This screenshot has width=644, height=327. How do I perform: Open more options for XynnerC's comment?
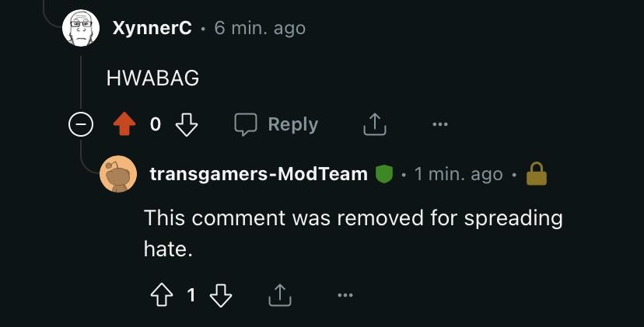click(x=440, y=124)
